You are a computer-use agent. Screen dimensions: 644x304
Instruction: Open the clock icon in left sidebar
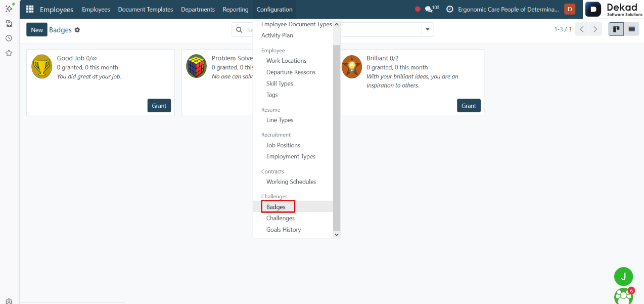tap(9, 38)
